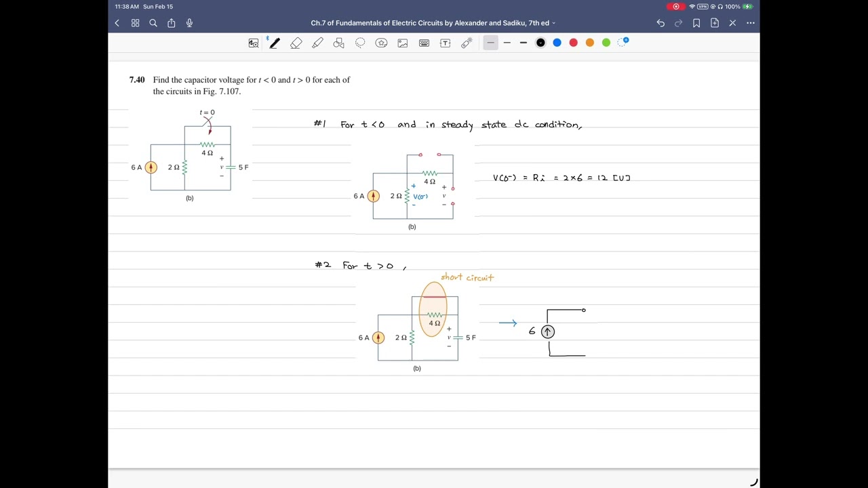
Task: Open the keyboard typing tool
Action: (x=424, y=43)
